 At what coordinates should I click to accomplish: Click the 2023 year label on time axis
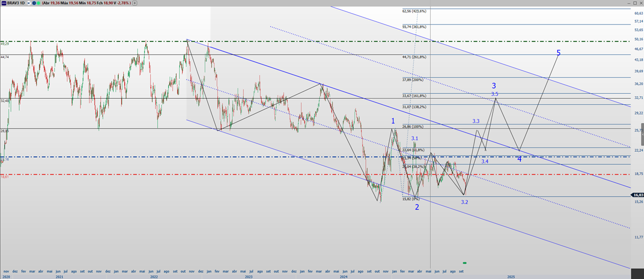249,277
